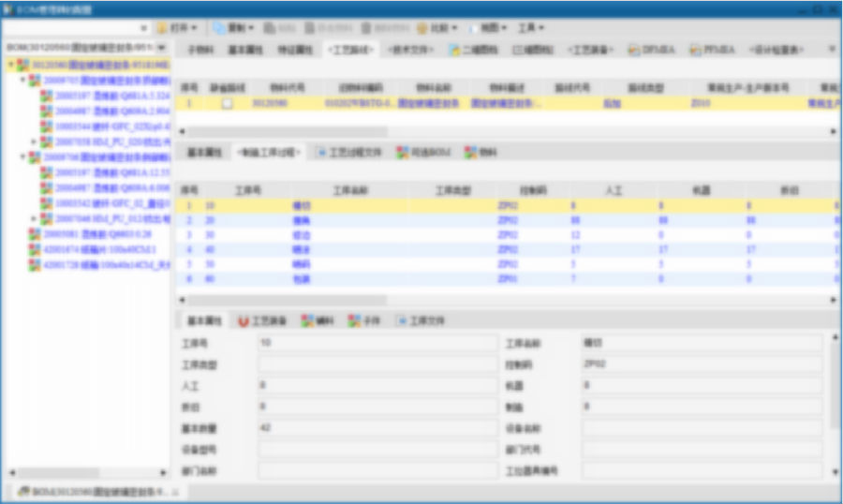Click the icon of tree node 42001674
The height and width of the screenshot is (504, 843).
pos(35,249)
